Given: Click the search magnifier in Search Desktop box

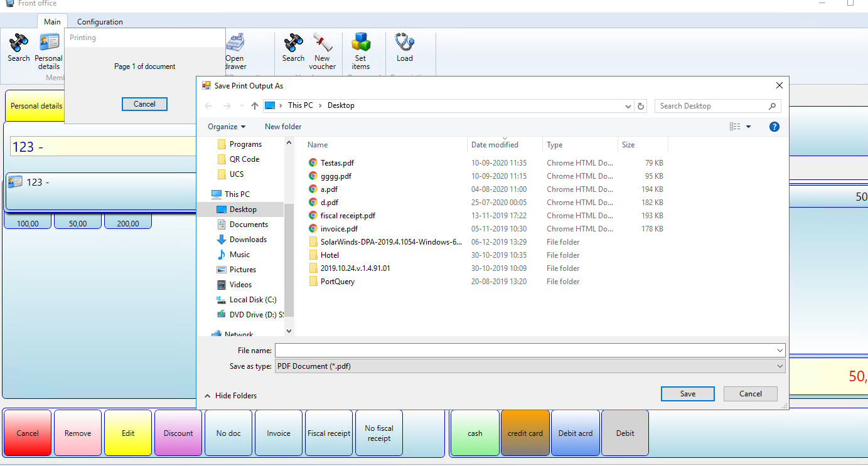Looking at the screenshot, I should point(773,106).
